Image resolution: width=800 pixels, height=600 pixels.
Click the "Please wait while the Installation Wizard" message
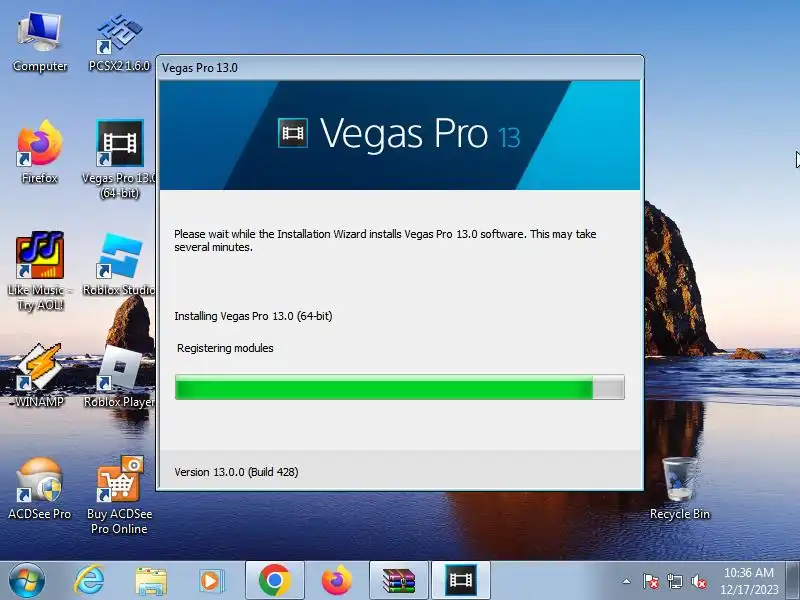point(385,240)
